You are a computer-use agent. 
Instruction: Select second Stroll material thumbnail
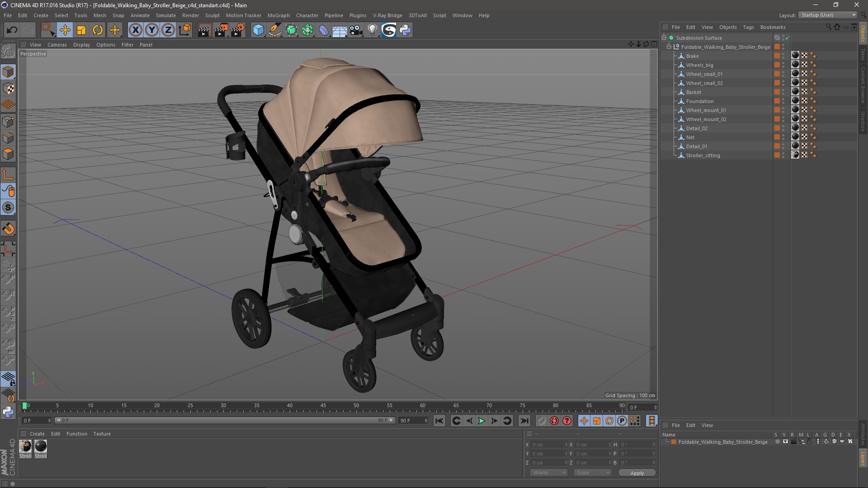click(x=41, y=446)
